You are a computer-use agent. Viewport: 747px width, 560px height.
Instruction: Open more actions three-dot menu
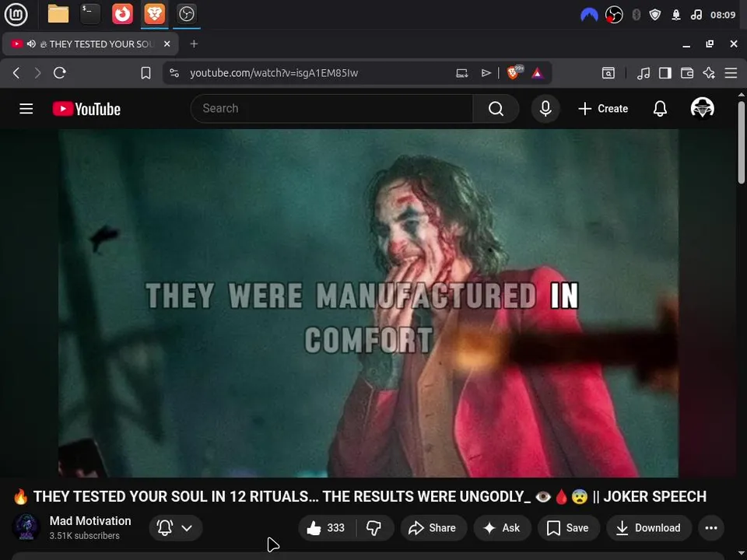pos(711,527)
